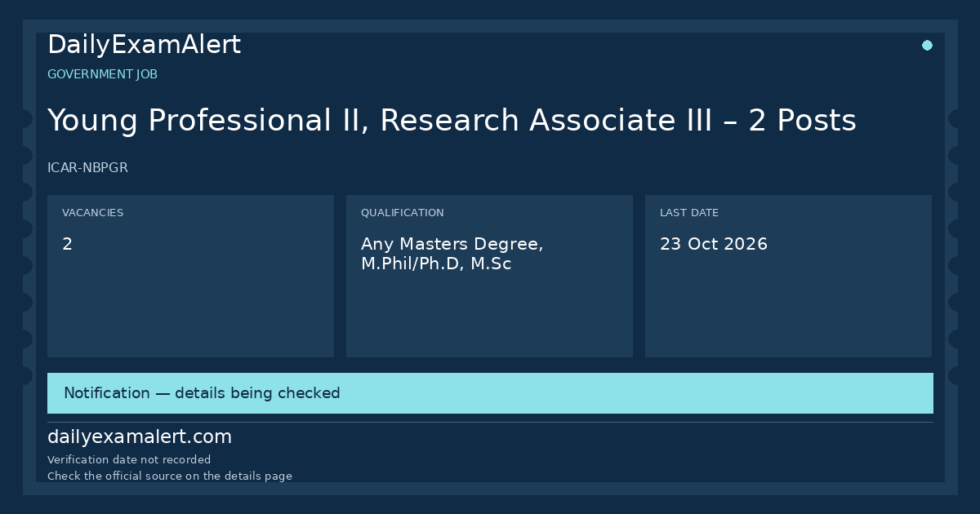
Task: Click Verification date not recorded text
Action: pos(129,460)
